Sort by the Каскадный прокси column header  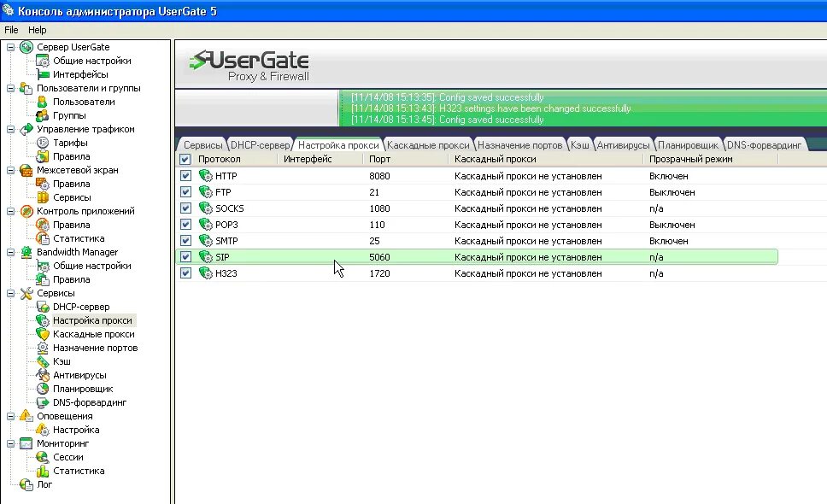coord(545,159)
